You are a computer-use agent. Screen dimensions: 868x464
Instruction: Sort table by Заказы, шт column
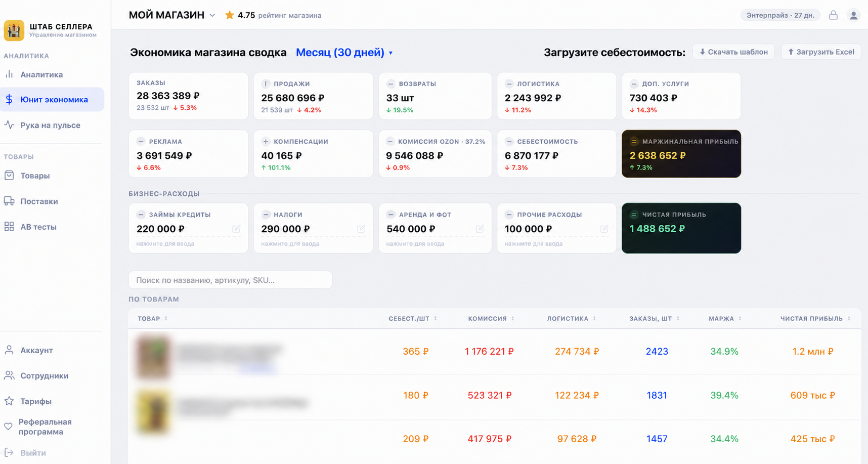655,318
